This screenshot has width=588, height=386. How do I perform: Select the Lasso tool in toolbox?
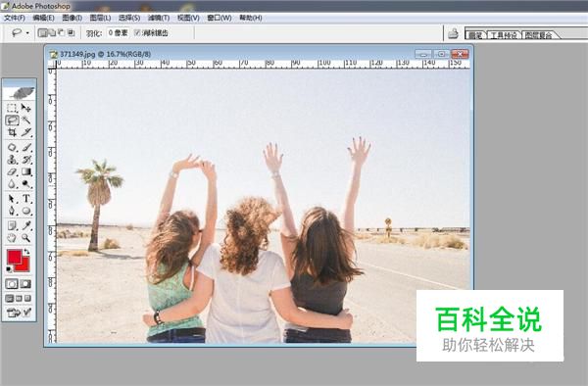coord(12,121)
